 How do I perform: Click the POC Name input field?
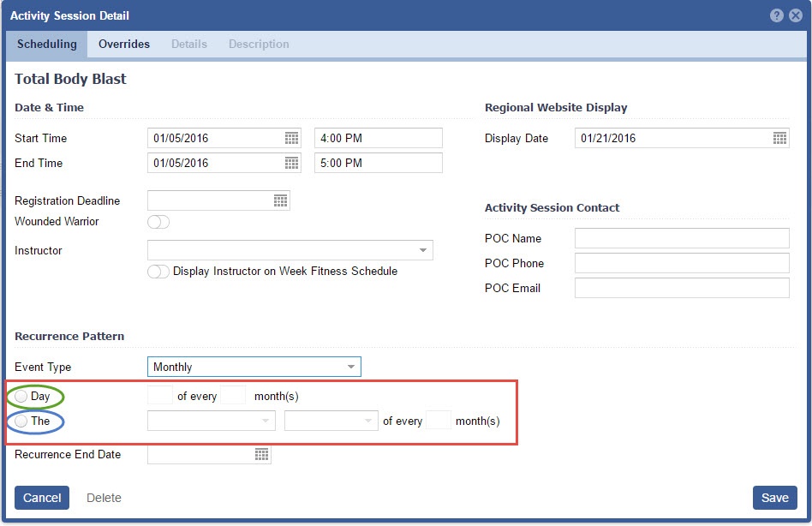click(x=682, y=238)
